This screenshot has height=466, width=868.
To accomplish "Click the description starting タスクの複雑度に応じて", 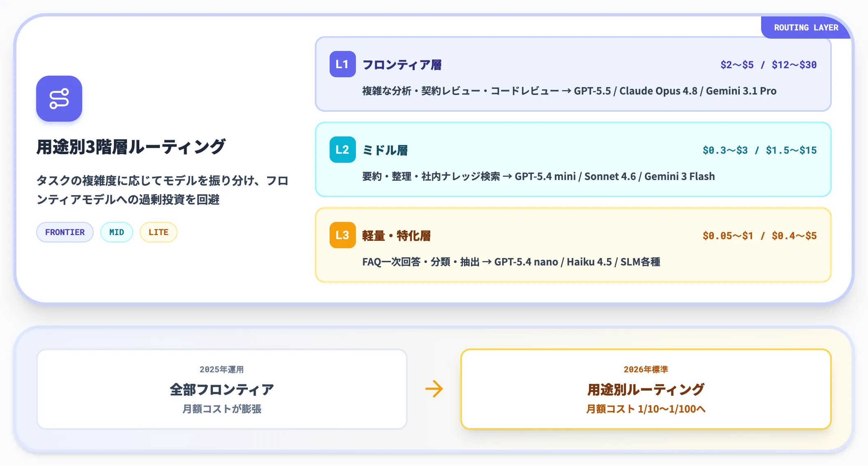I will click(x=163, y=190).
